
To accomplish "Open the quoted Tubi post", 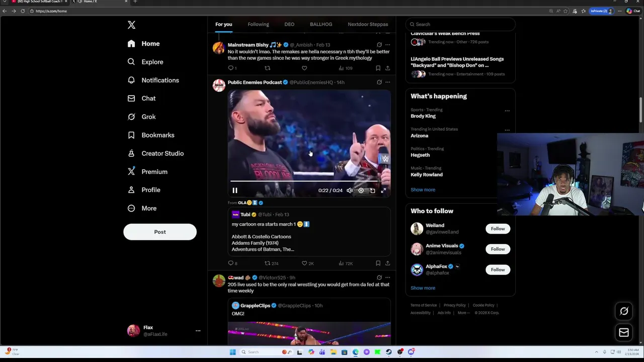I will click(x=309, y=232).
